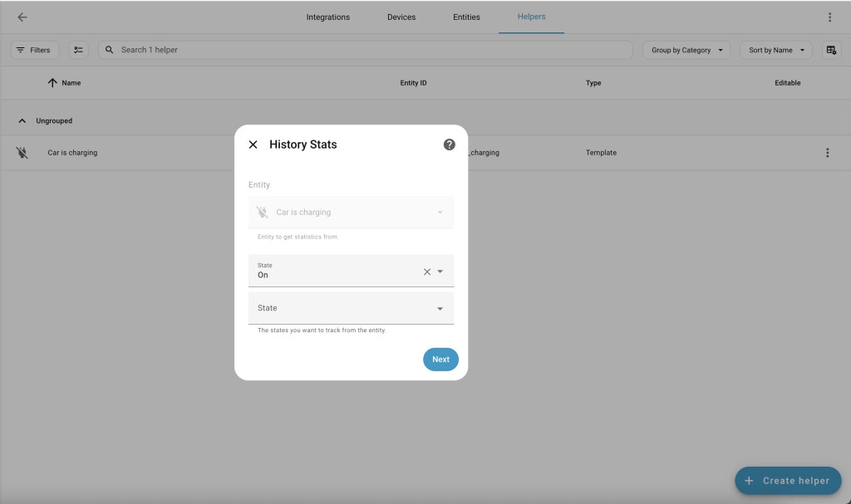Expand the empty State dropdown
Image resolution: width=851 pixels, height=504 pixels.
pyautogui.click(x=440, y=309)
